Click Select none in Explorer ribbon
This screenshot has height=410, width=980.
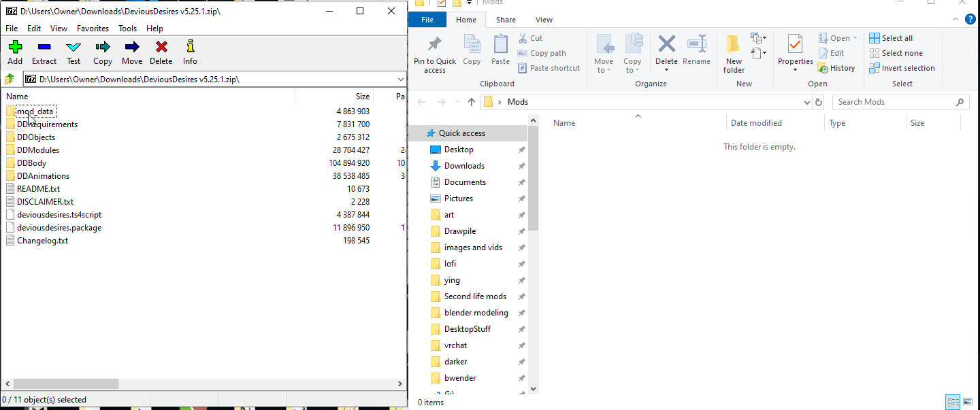896,53
